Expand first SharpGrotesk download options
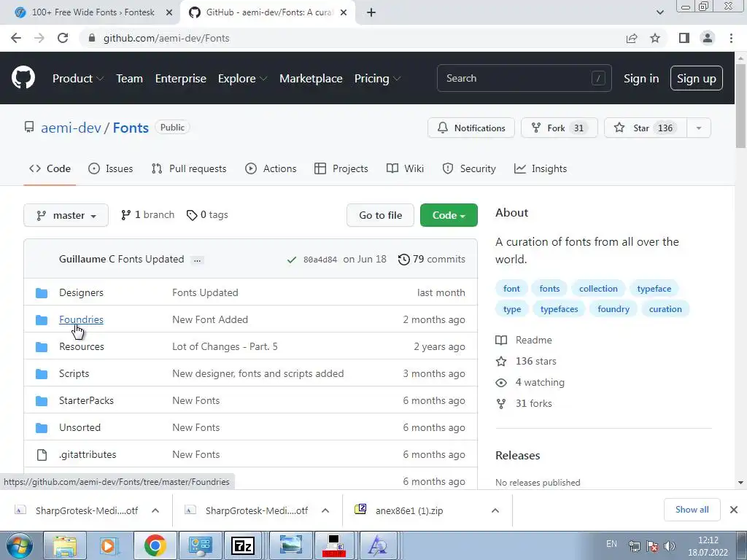 155,510
